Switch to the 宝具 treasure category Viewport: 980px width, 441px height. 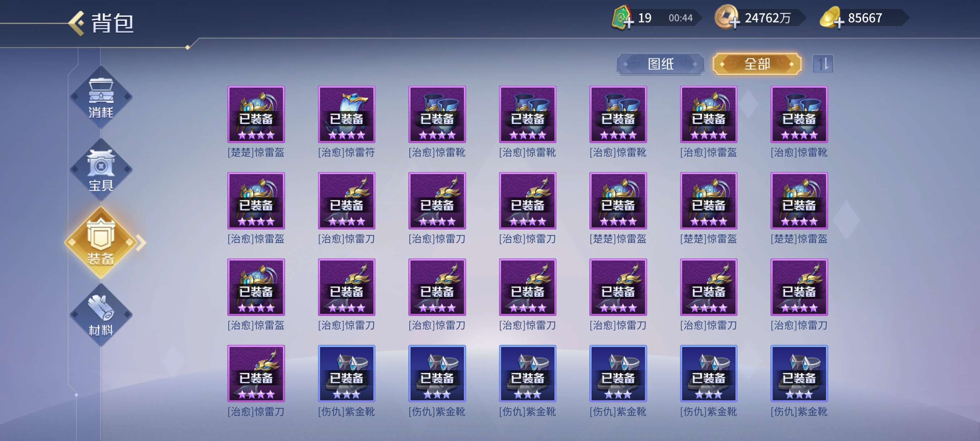pos(101,171)
